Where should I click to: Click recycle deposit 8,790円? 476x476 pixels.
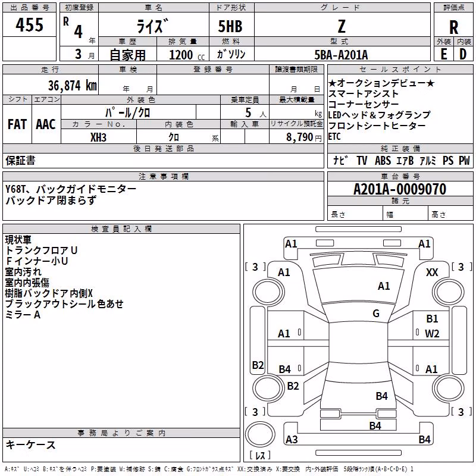pos(304,137)
